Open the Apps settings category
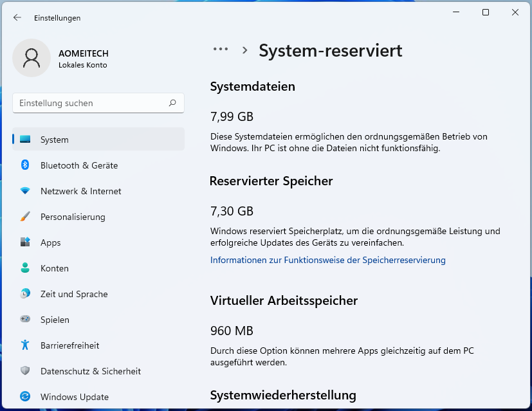The image size is (532, 411). pos(50,242)
